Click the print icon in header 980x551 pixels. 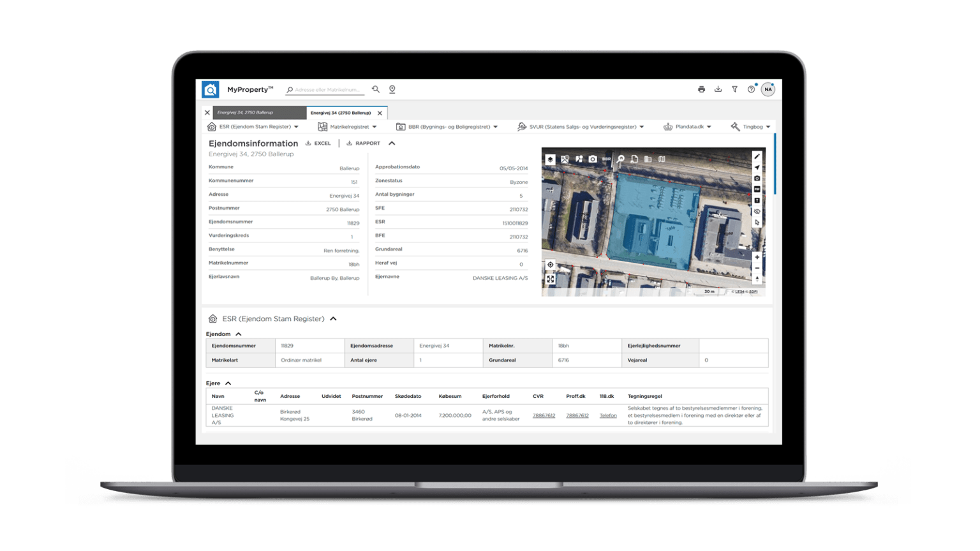coord(701,90)
